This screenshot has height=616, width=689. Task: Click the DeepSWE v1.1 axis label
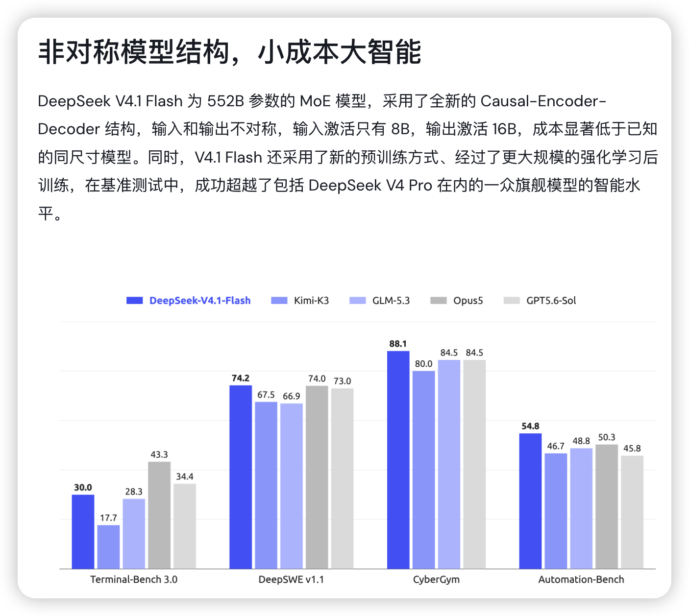[x=291, y=579]
